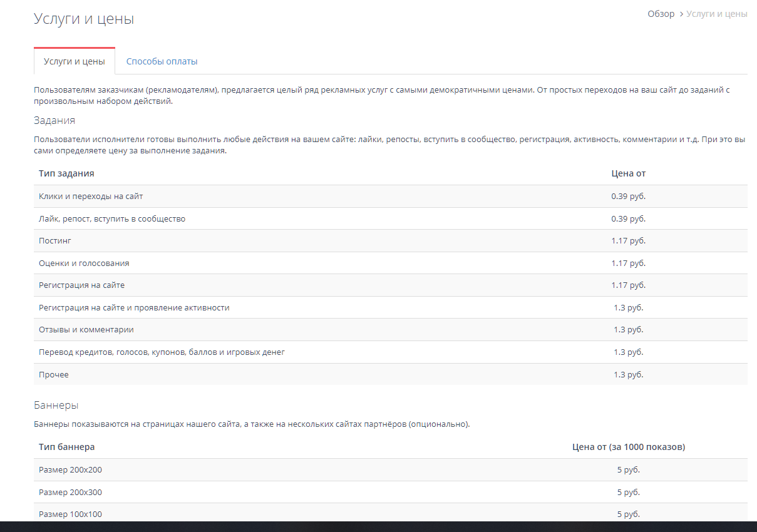Viewport: 757px width, 532px height.
Task: Click the 5 руб. price for Размер 200x200
Action: point(629,470)
